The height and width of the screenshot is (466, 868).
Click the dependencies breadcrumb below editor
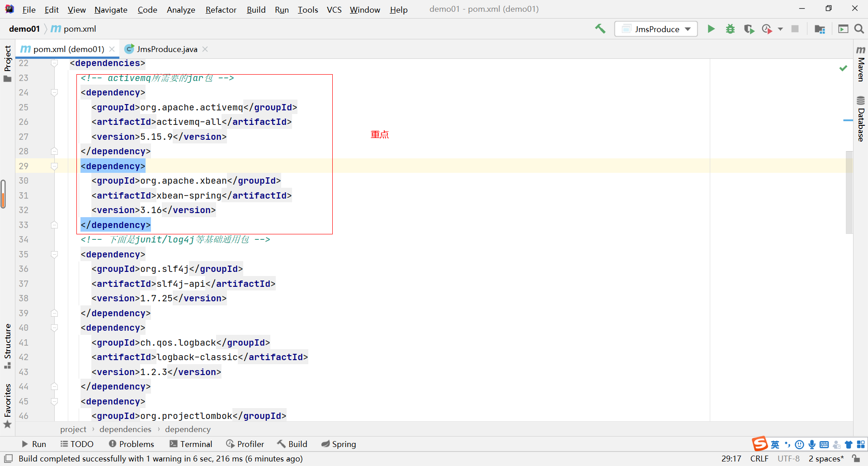(125, 429)
